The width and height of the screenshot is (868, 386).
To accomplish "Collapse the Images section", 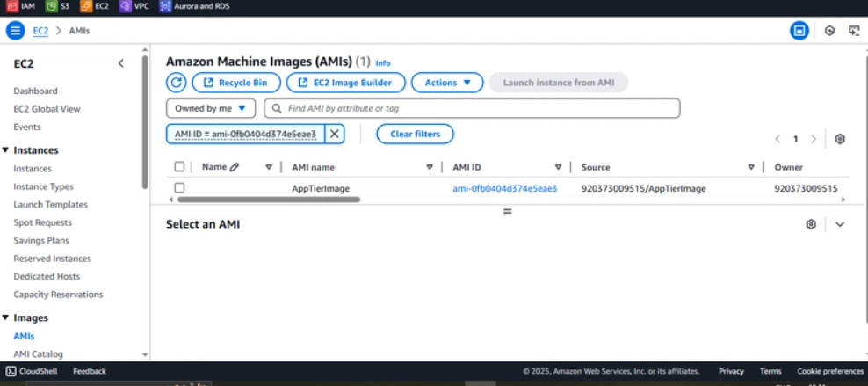I will (5, 317).
